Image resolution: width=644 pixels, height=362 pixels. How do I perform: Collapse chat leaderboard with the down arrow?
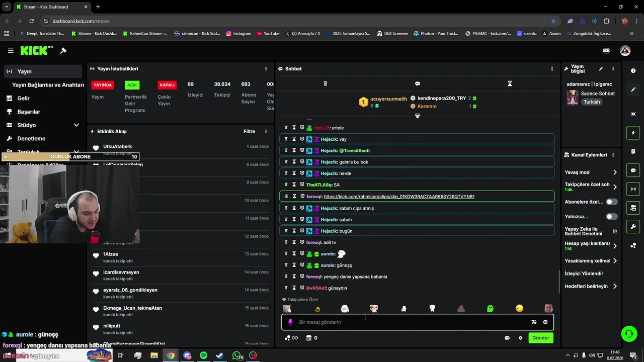click(417, 116)
